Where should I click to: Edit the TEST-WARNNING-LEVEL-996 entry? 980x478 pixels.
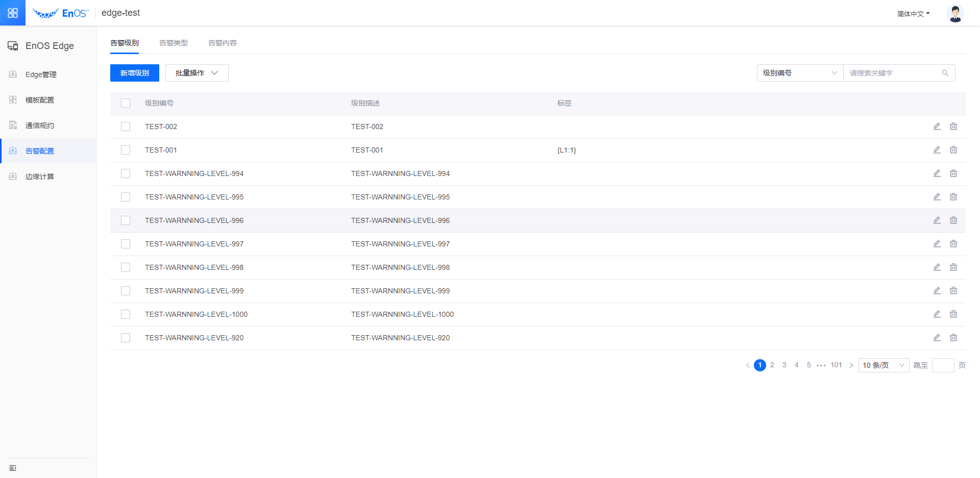[937, 220]
